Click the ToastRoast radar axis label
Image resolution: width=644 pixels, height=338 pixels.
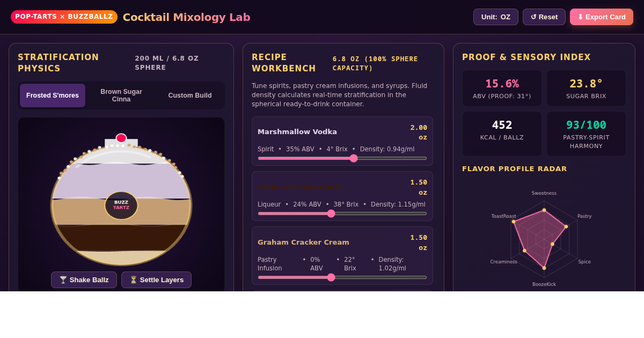(504, 216)
